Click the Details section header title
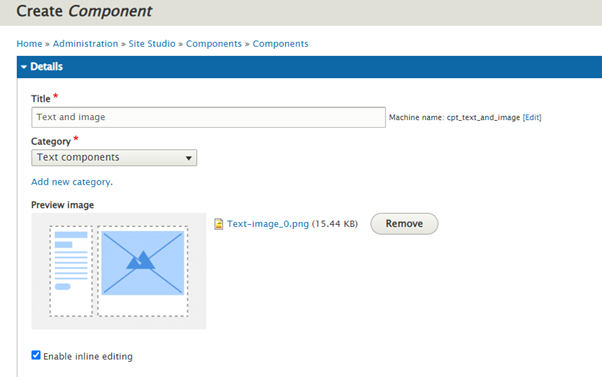Viewport: 602px width, 377px height. [x=46, y=66]
